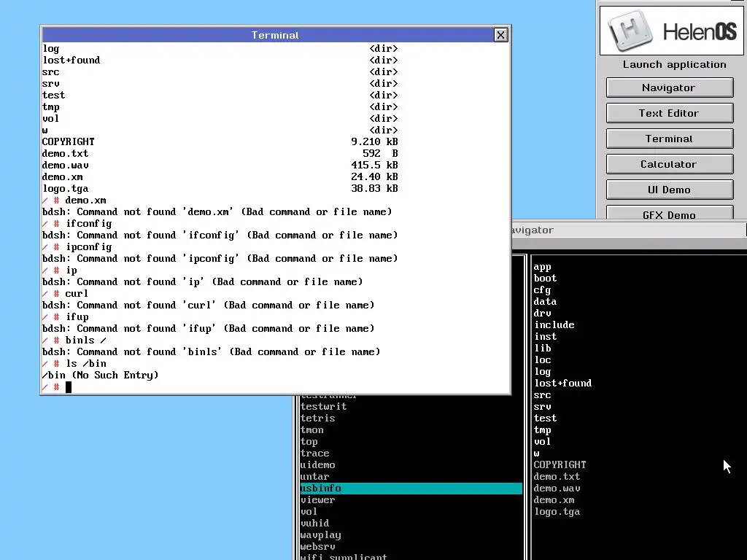
Task: Click the Navigator window title bar
Action: 629,230
